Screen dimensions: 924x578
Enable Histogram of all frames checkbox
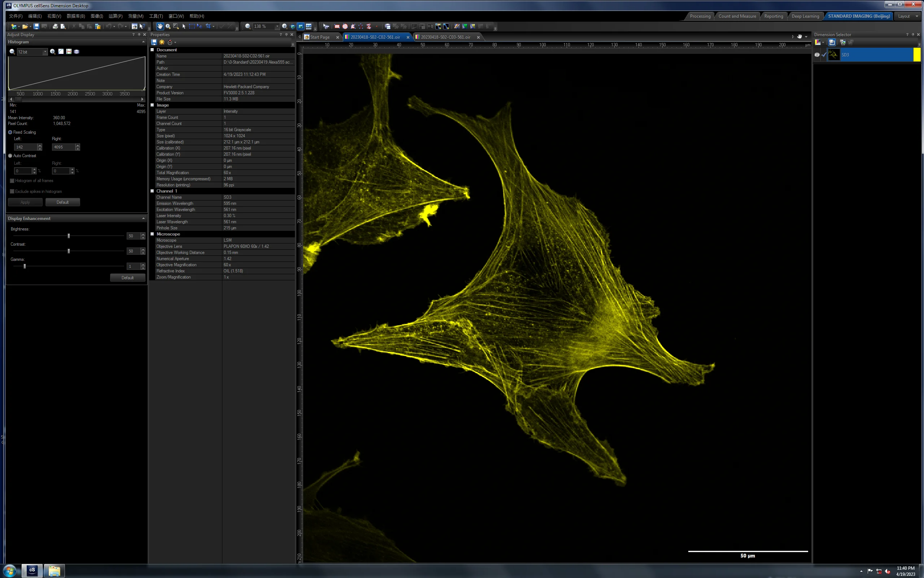point(12,181)
